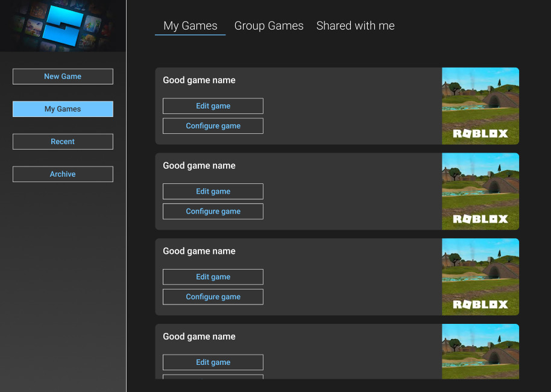The width and height of the screenshot is (551, 392).
Task: Open the Shared with me tab
Action: pos(355,26)
